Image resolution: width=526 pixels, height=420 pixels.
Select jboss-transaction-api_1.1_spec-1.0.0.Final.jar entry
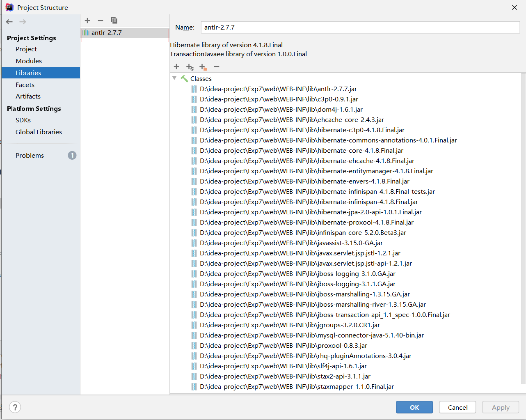325,315
